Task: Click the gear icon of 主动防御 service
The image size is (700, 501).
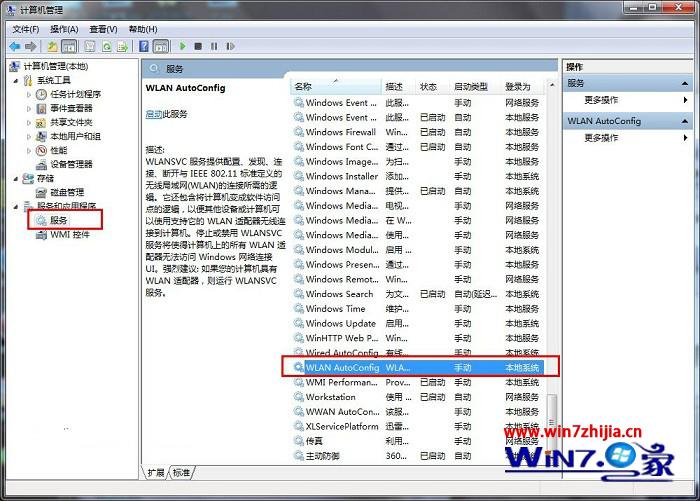Action: 298,456
